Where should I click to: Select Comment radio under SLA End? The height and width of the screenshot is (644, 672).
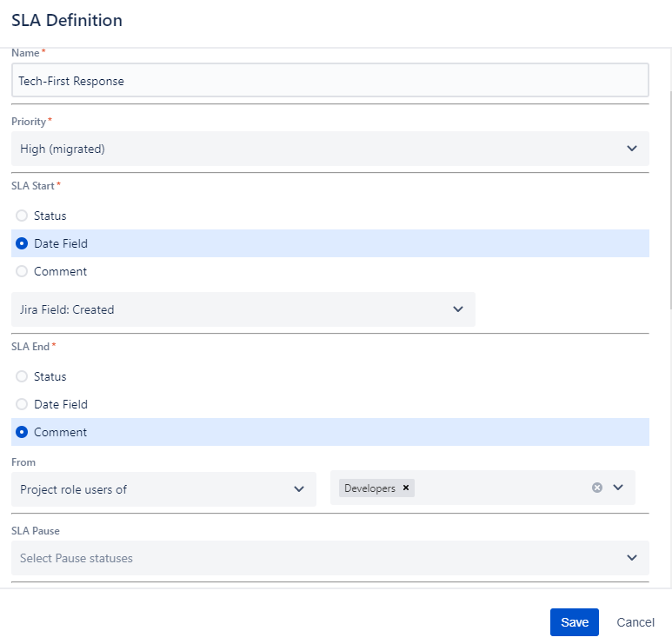click(22, 432)
